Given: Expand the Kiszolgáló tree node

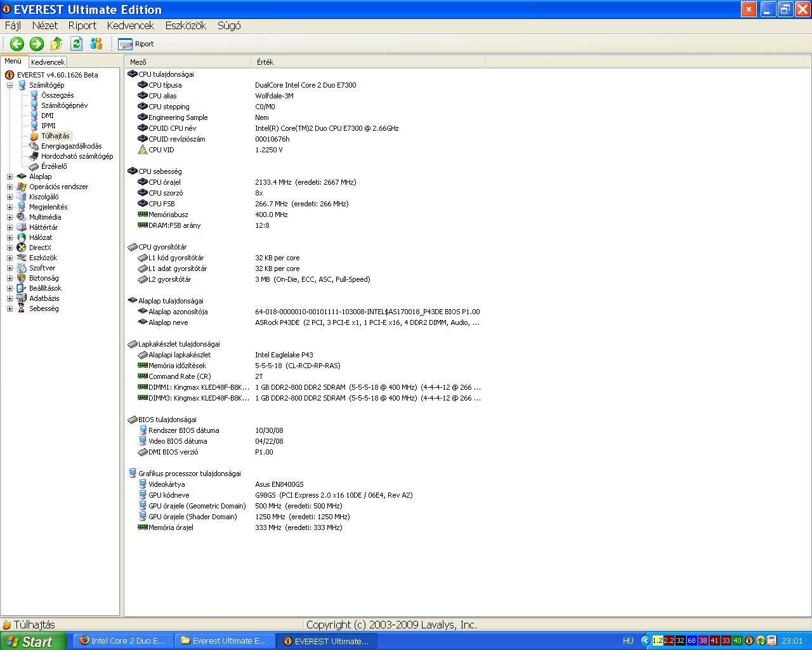Looking at the screenshot, I should (10, 197).
